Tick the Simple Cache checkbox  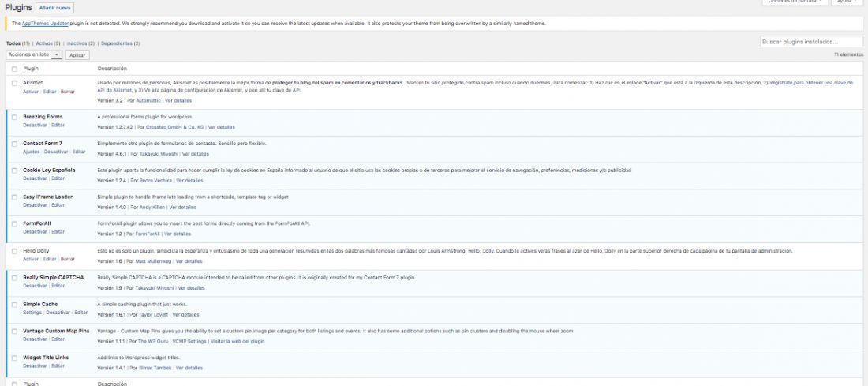(x=14, y=305)
